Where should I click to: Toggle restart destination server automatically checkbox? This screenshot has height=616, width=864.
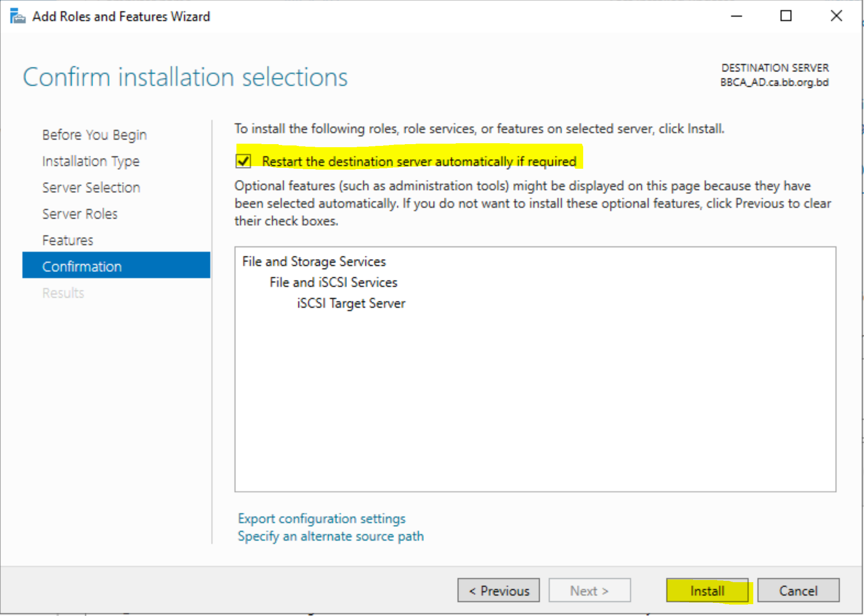pos(243,161)
